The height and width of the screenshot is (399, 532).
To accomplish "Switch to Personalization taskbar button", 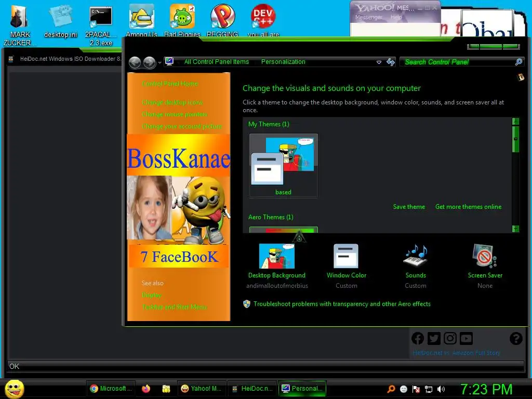I will click(302, 389).
